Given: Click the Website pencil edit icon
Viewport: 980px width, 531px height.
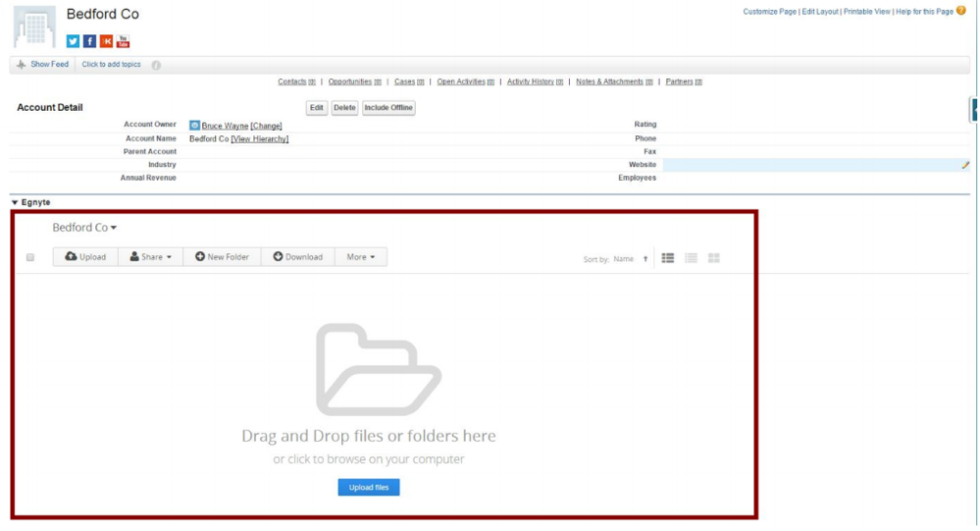Looking at the screenshot, I should click(965, 165).
